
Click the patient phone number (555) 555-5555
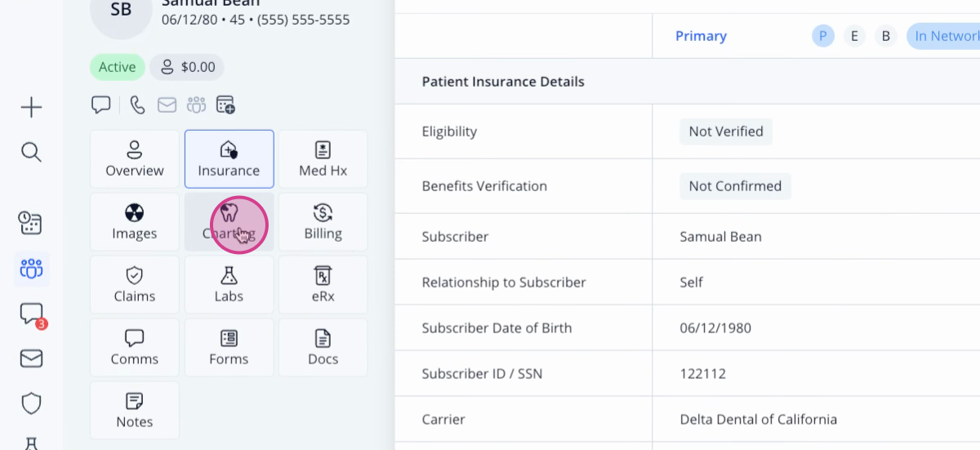pyautogui.click(x=303, y=20)
